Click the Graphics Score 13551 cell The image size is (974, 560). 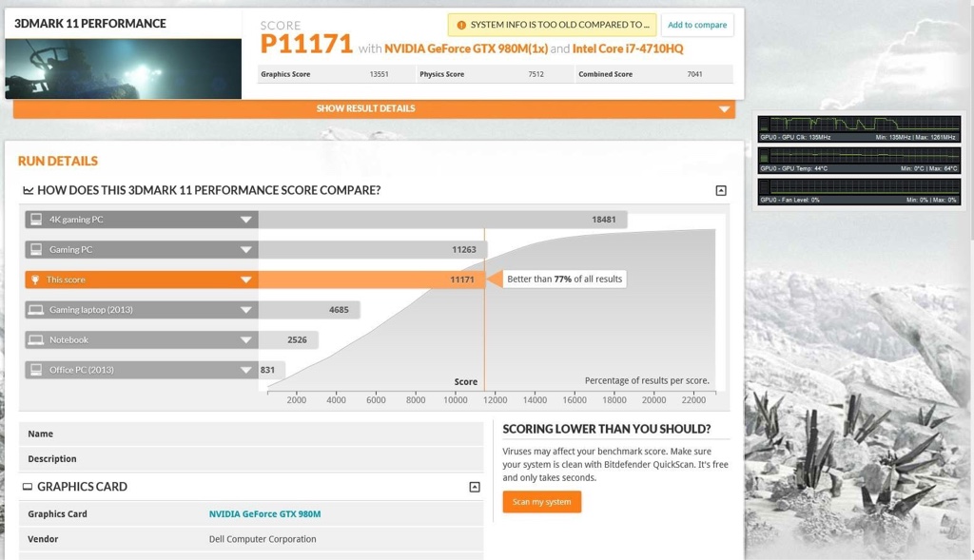336,74
